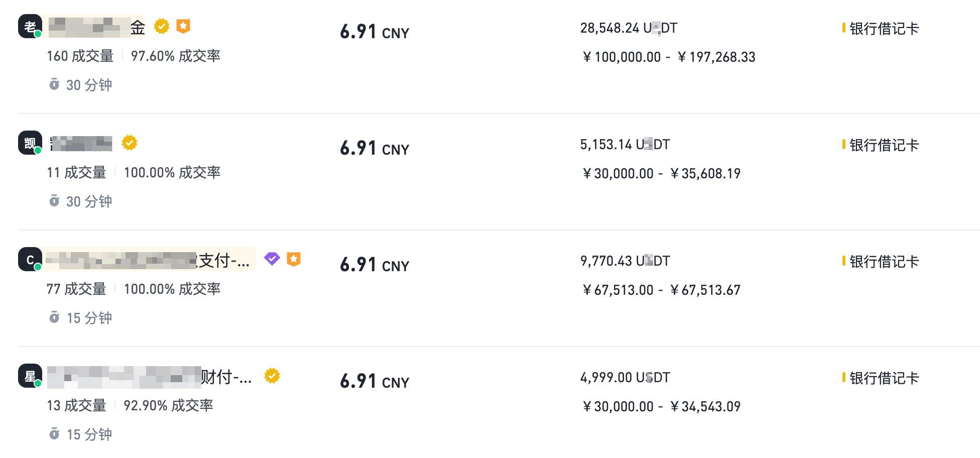Click orange star shield beside 支付 merchant

click(294, 259)
